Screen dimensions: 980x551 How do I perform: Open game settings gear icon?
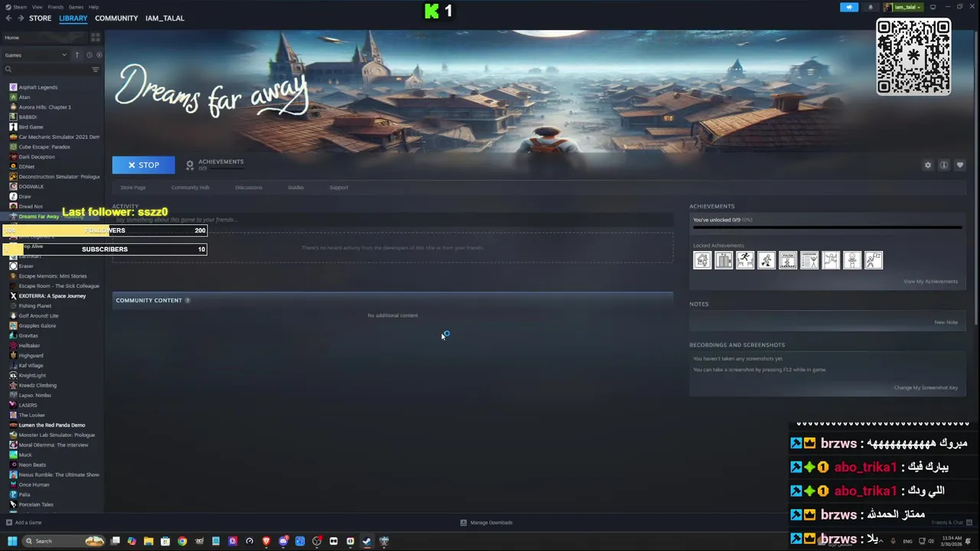[928, 165]
